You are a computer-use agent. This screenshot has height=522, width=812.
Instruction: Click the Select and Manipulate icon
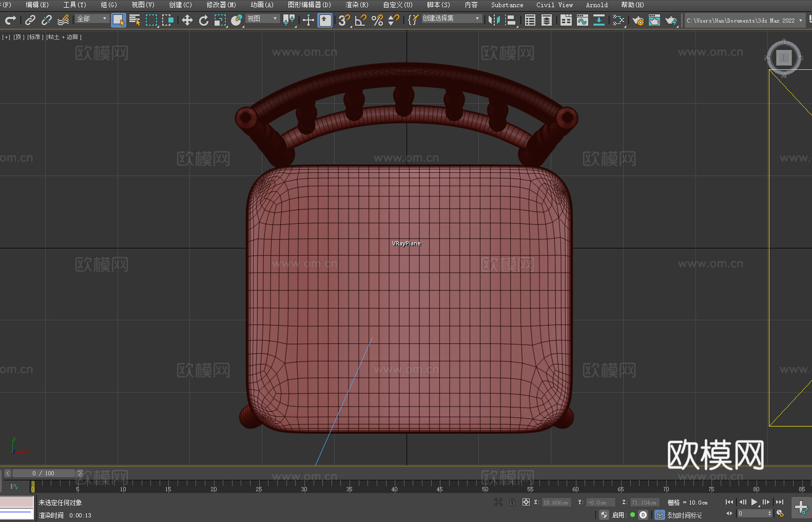pyautogui.click(x=308, y=20)
